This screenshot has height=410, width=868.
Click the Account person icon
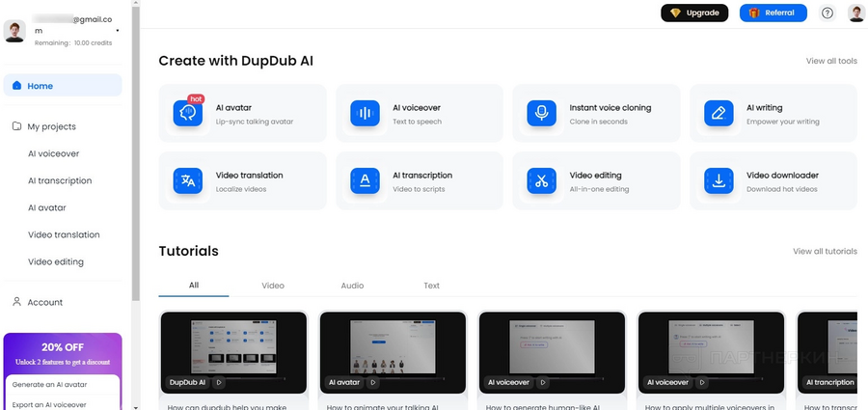(x=16, y=301)
